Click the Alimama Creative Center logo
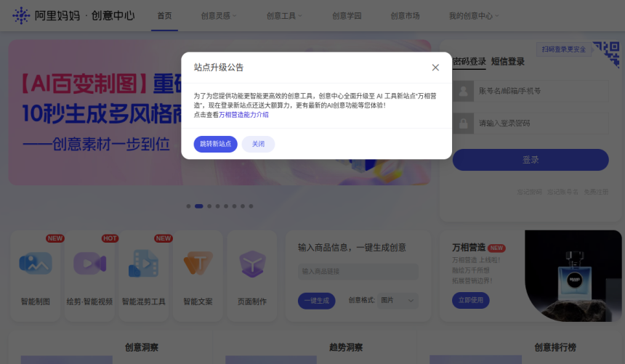625x364 pixels. [x=73, y=15]
